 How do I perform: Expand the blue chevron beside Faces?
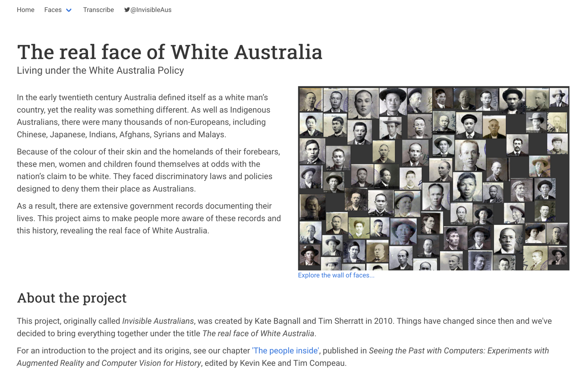(x=69, y=10)
